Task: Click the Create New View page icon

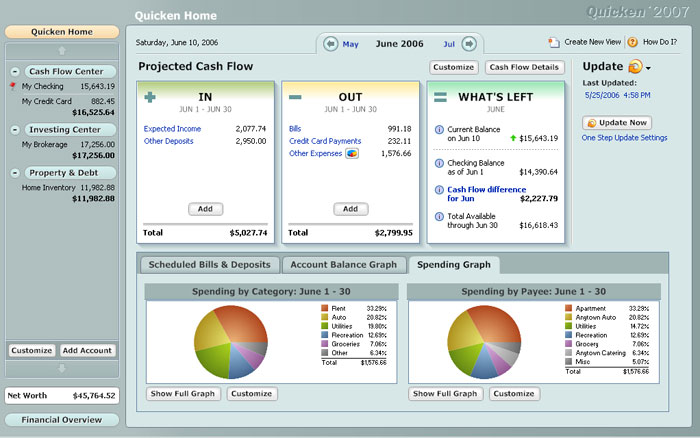Action: [554, 42]
